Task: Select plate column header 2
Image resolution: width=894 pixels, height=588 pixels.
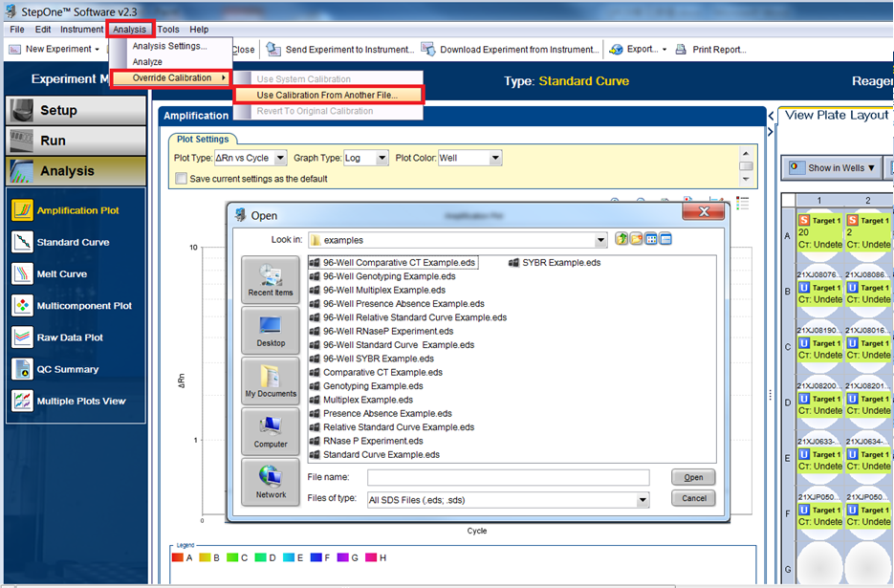Action: (x=868, y=200)
